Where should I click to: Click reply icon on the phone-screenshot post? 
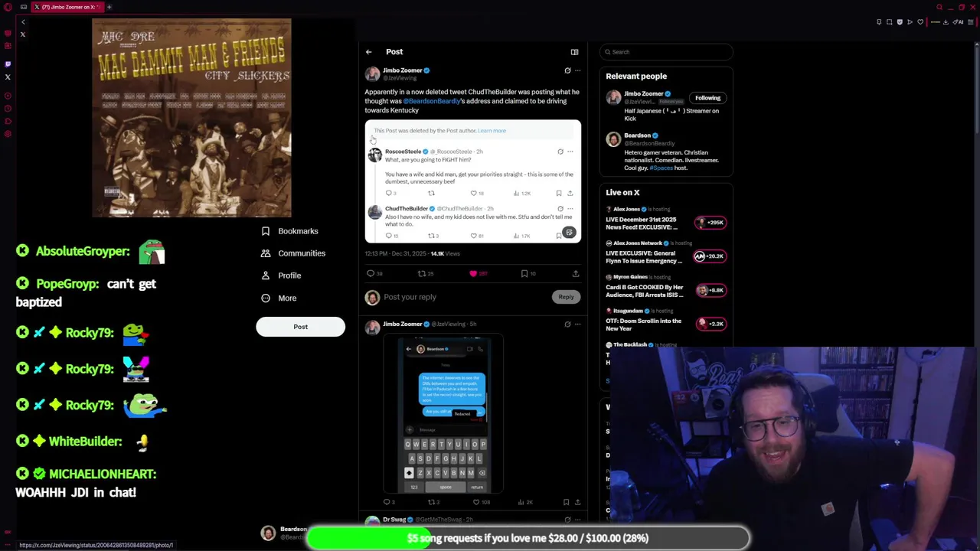pos(389,502)
